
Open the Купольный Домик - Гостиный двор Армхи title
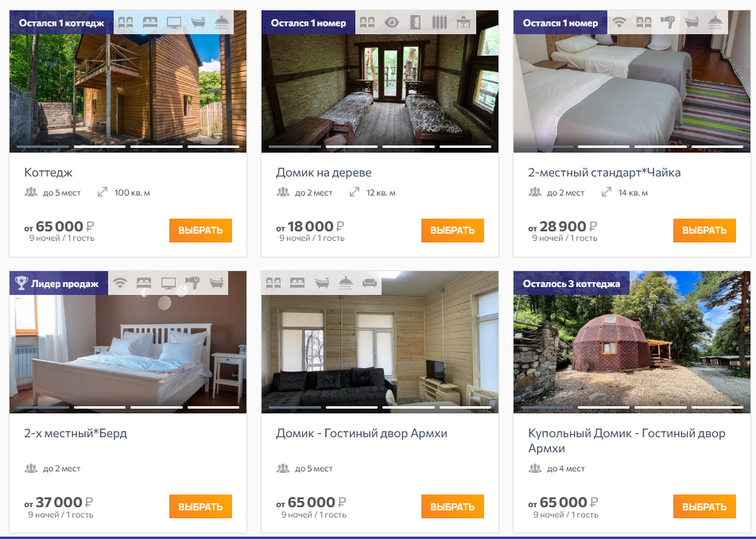coord(626,440)
